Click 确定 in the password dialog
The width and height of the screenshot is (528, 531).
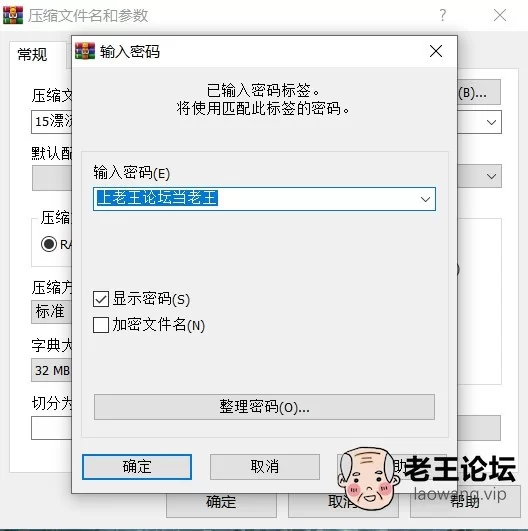pyautogui.click(x=137, y=467)
